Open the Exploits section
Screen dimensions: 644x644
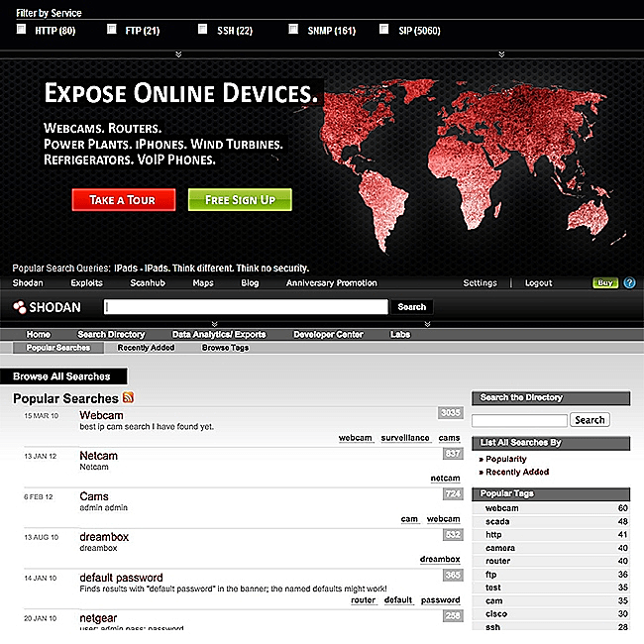click(x=86, y=283)
